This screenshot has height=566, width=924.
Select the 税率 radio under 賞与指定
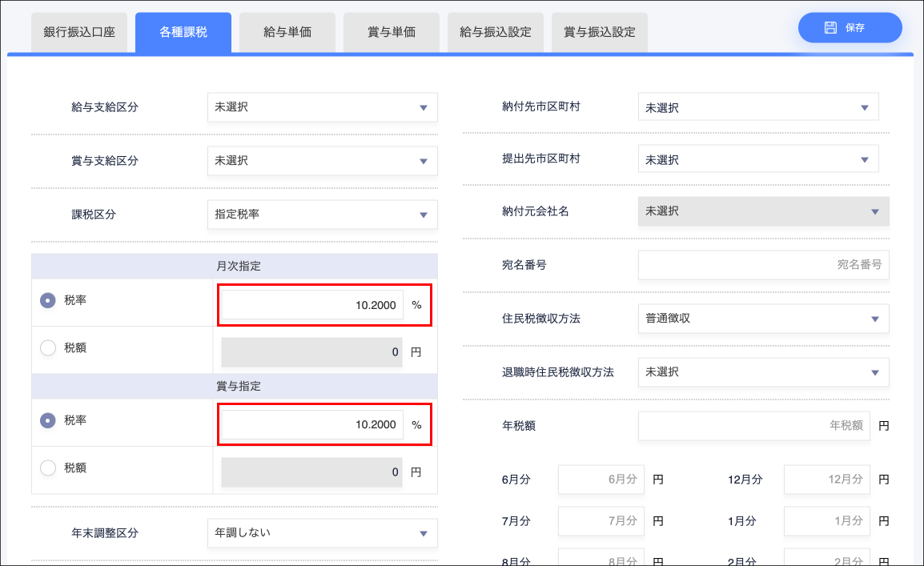pos(48,420)
